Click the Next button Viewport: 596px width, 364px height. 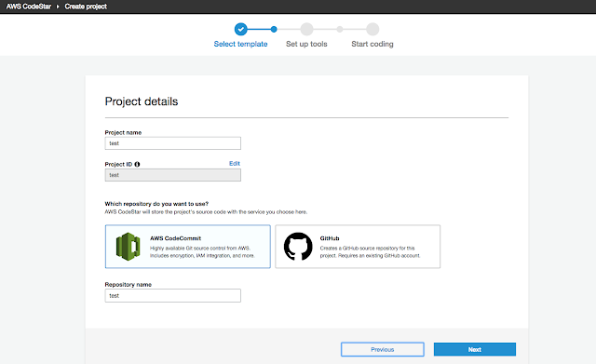click(x=475, y=349)
